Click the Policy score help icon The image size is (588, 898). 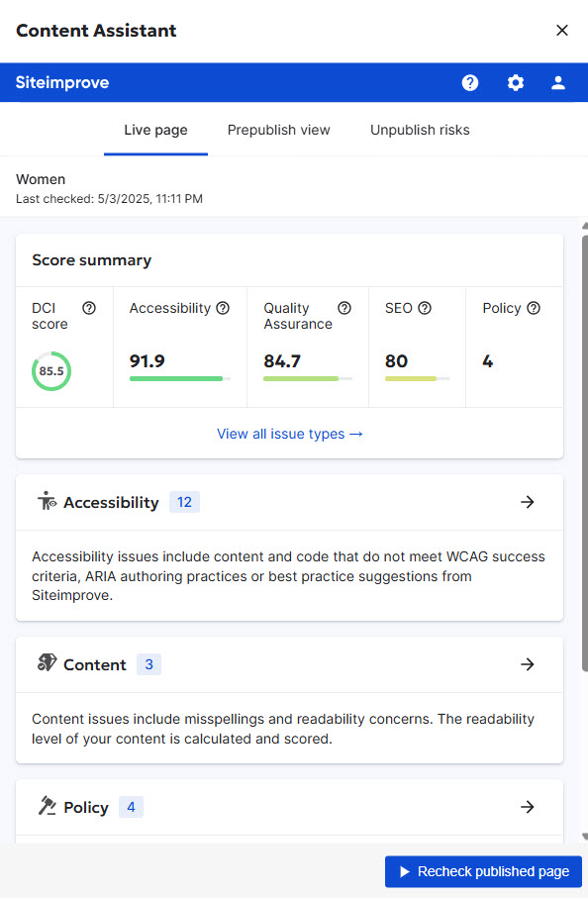point(533,308)
